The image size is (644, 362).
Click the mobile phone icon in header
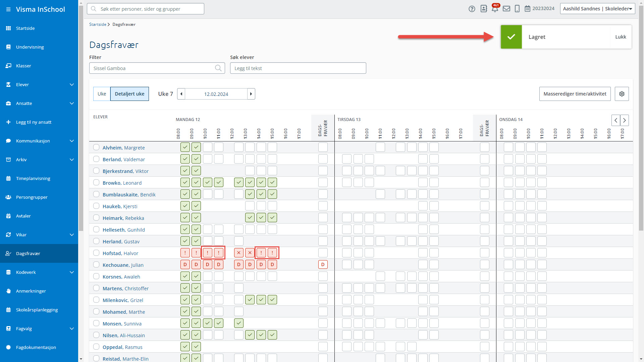[x=517, y=9]
